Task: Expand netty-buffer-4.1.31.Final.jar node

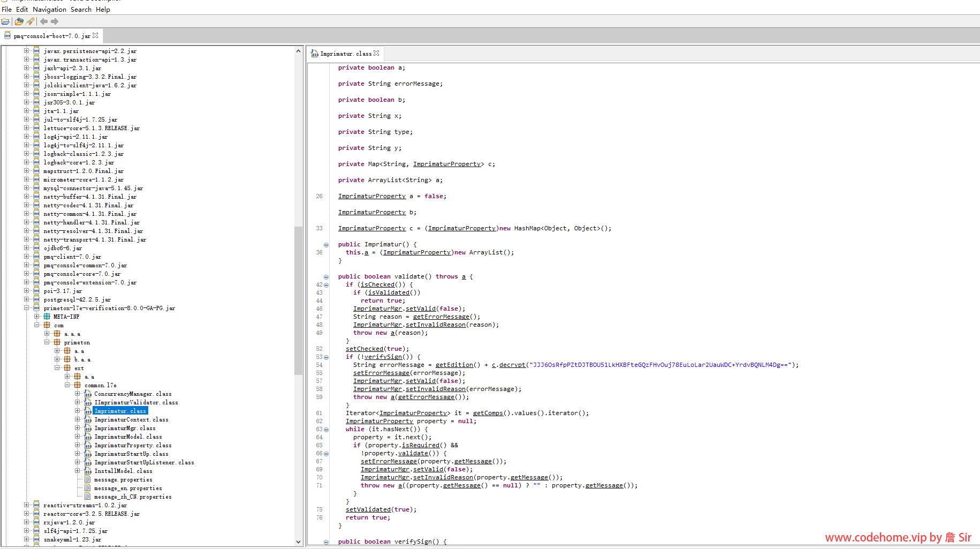Action: [26, 197]
